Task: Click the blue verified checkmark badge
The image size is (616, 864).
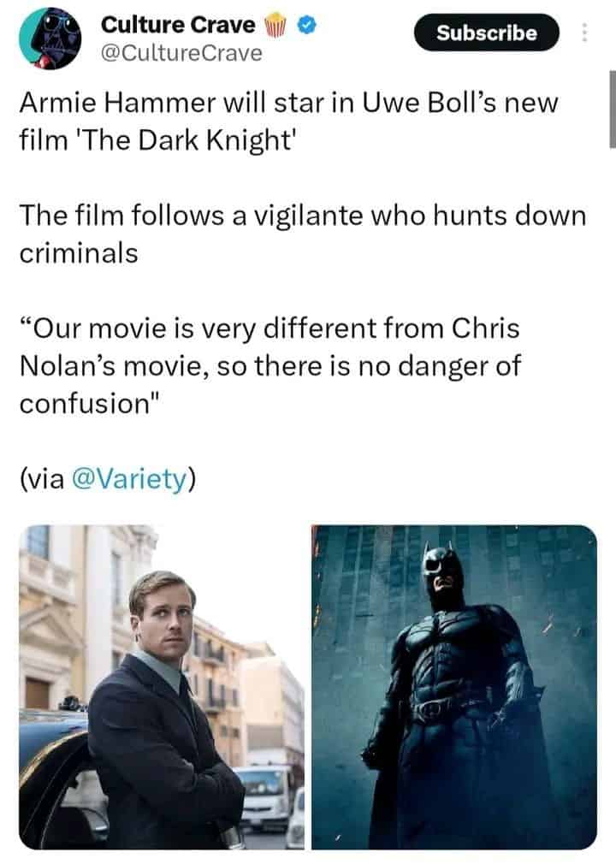Action: [307, 25]
